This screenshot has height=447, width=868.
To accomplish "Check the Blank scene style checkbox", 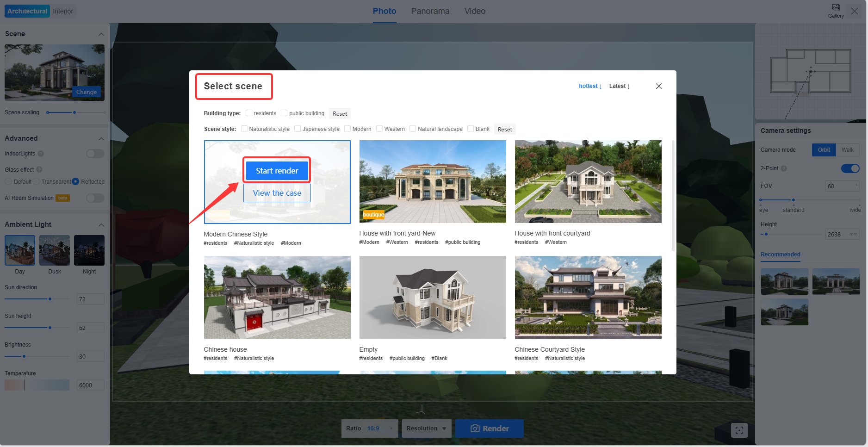I will [x=471, y=129].
